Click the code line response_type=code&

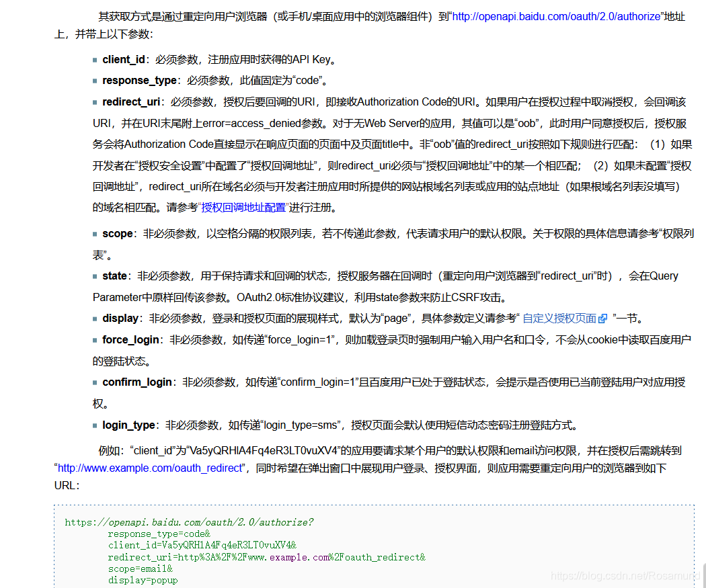(x=159, y=534)
